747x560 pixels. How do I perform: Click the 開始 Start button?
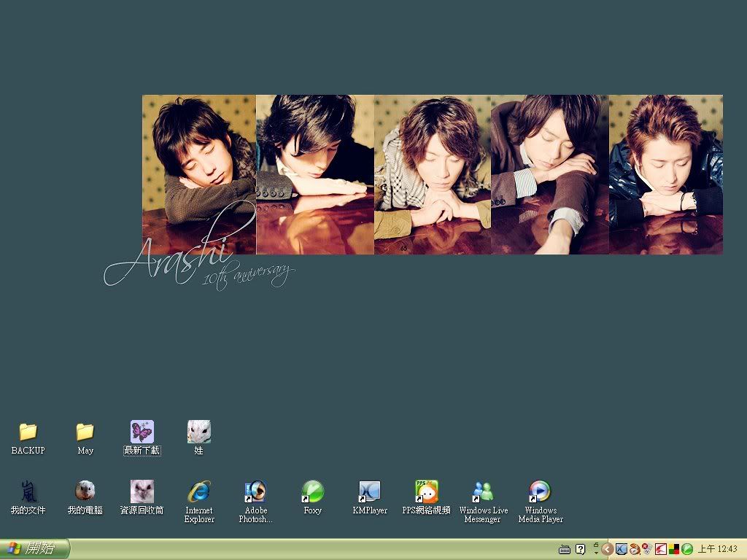[x=34, y=549]
